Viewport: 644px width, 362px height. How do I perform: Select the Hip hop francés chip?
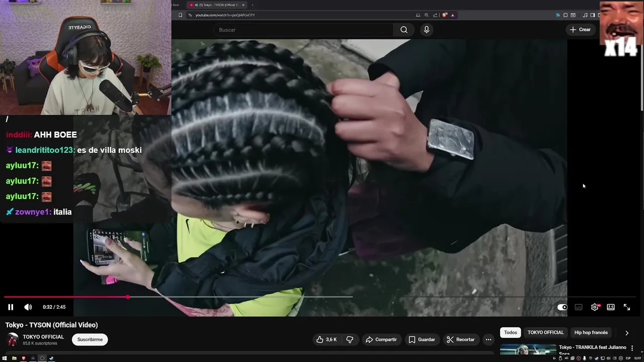point(591,333)
